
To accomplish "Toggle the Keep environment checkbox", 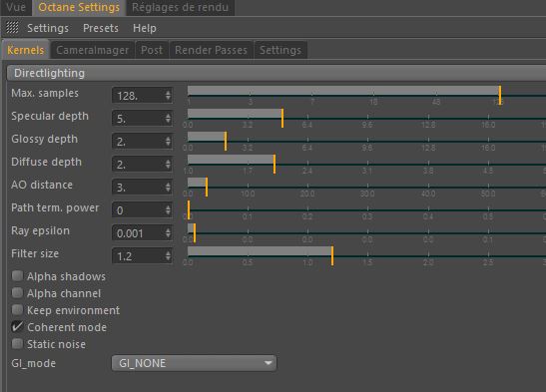I will [x=17, y=310].
